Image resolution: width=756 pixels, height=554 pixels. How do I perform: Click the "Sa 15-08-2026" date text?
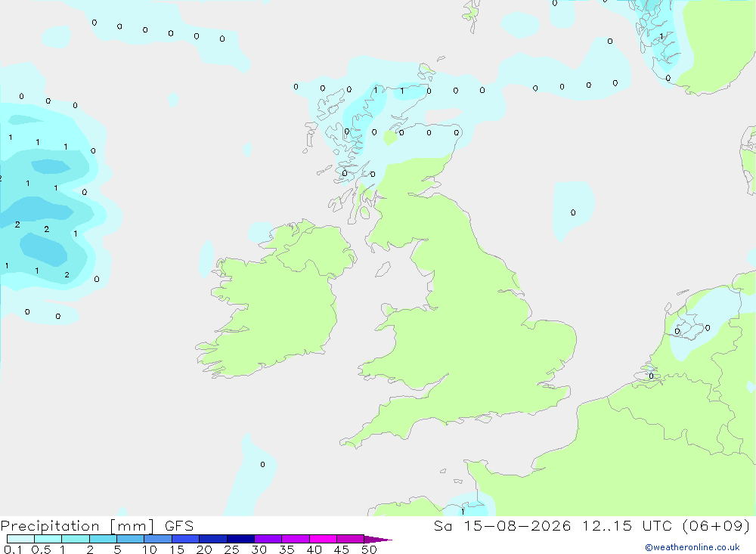(503, 526)
